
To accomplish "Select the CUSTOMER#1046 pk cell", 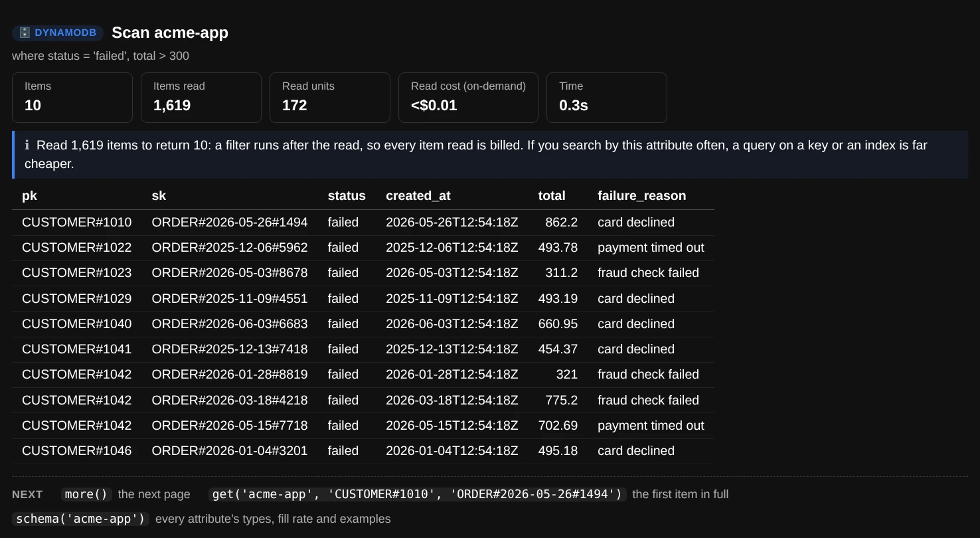I will [77, 451].
